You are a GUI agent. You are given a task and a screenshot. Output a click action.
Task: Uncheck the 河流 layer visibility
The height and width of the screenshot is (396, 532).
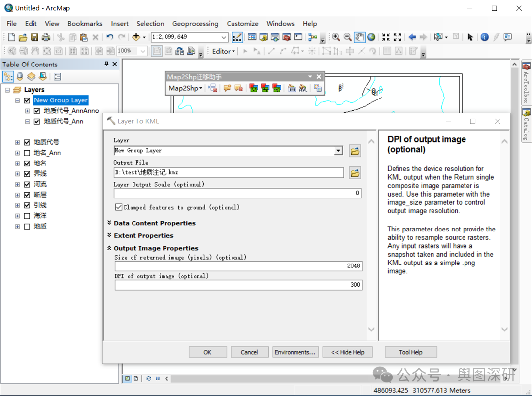click(27, 184)
